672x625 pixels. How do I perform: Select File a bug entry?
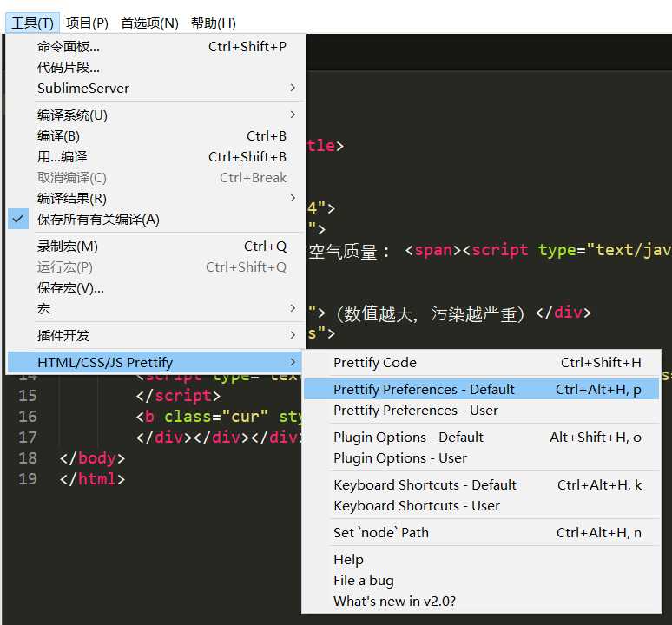pos(481,581)
